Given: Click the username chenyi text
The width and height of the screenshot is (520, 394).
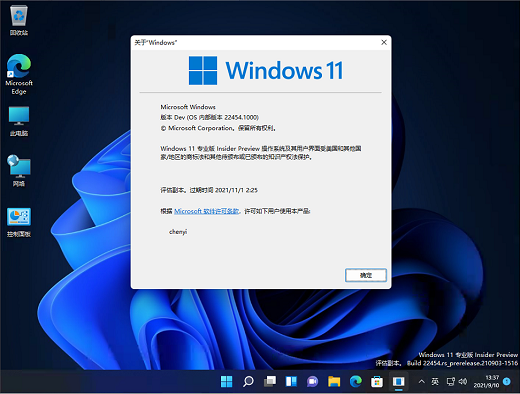Looking at the screenshot, I should (x=178, y=232).
